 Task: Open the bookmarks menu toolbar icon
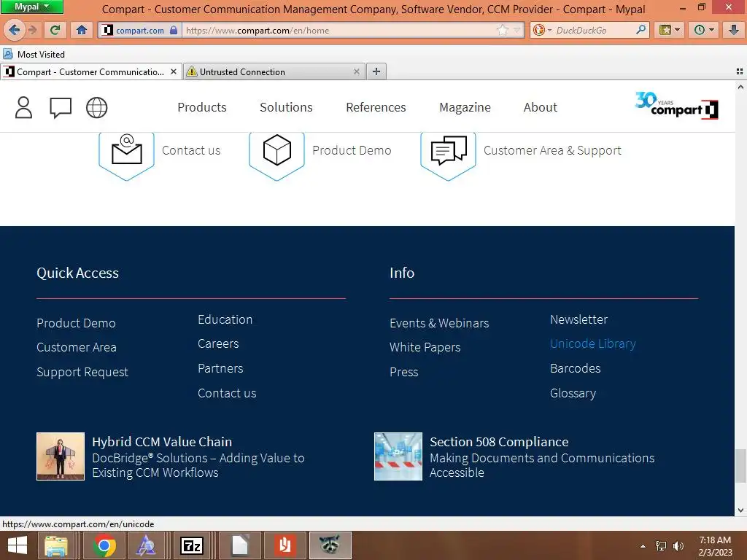(665, 30)
